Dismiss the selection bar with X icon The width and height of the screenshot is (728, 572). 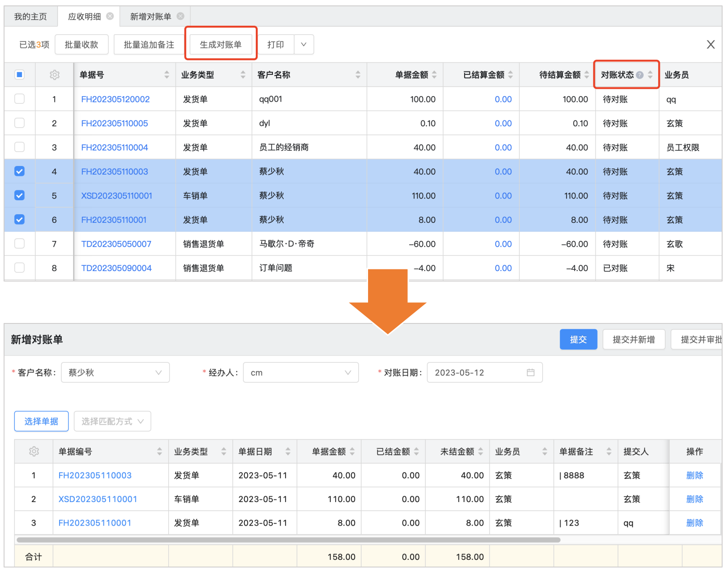click(710, 45)
